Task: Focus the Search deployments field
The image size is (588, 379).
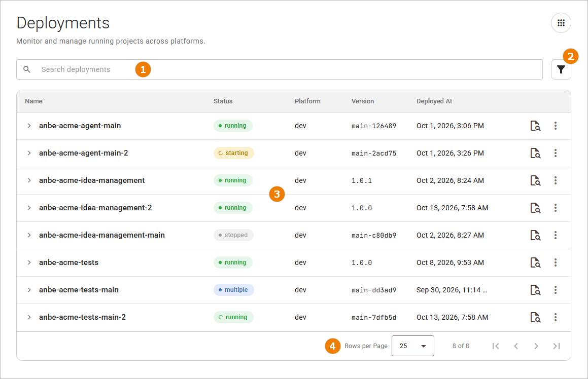Action: tap(280, 69)
